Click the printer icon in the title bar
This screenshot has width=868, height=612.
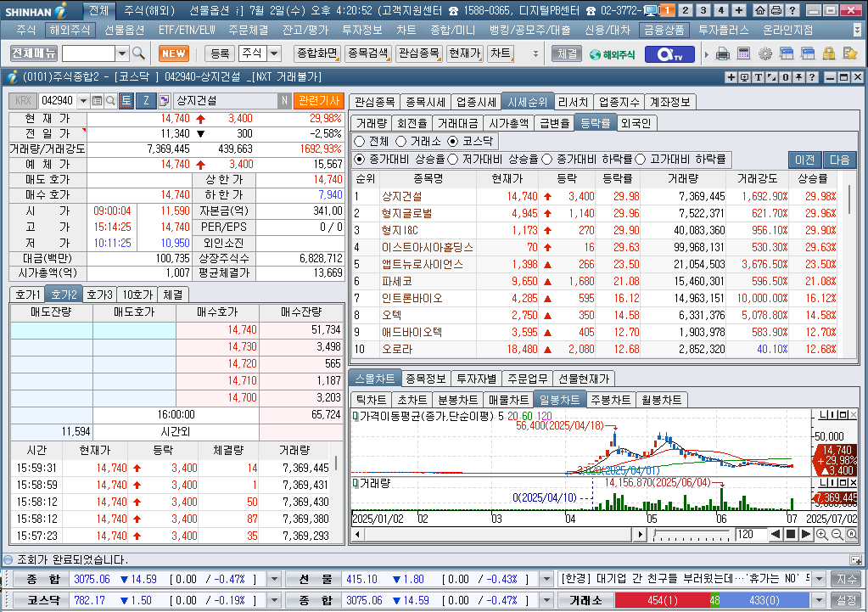[776, 10]
